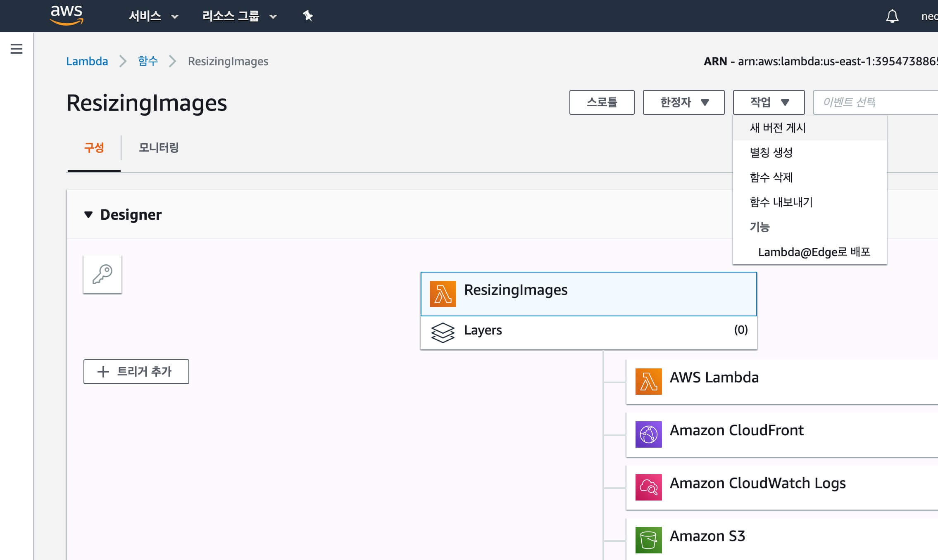The width and height of the screenshot is (938, 560).
Task: Click the Amazon S3 bucket icon
Action: 648,540
